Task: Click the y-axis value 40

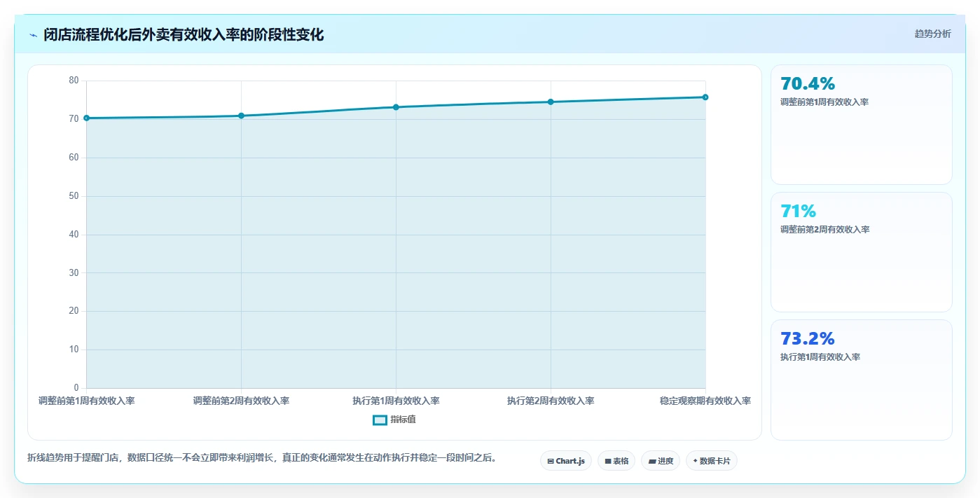Action: tap(74, 235)
